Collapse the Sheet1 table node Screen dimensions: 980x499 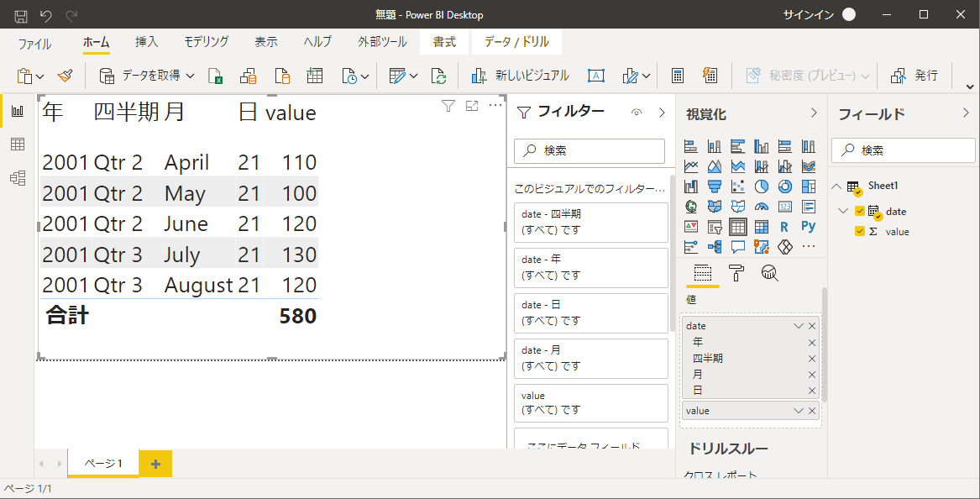(x=836, y=186)
